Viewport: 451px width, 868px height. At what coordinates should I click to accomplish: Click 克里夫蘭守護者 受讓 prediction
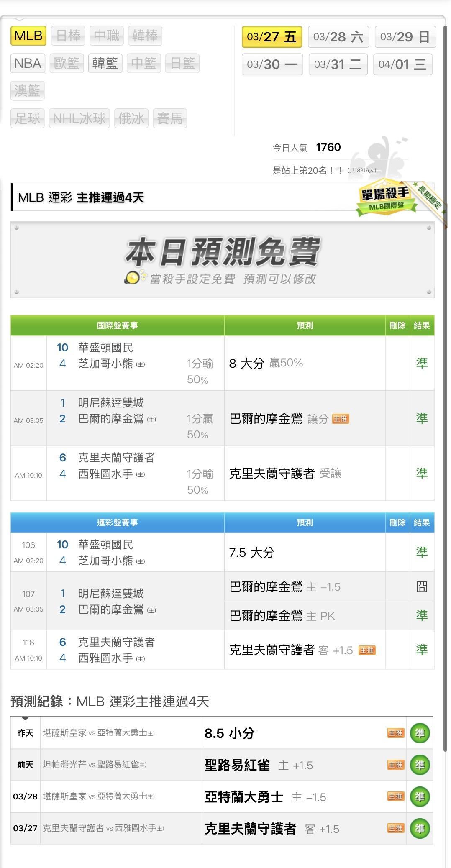coord(285,474)
